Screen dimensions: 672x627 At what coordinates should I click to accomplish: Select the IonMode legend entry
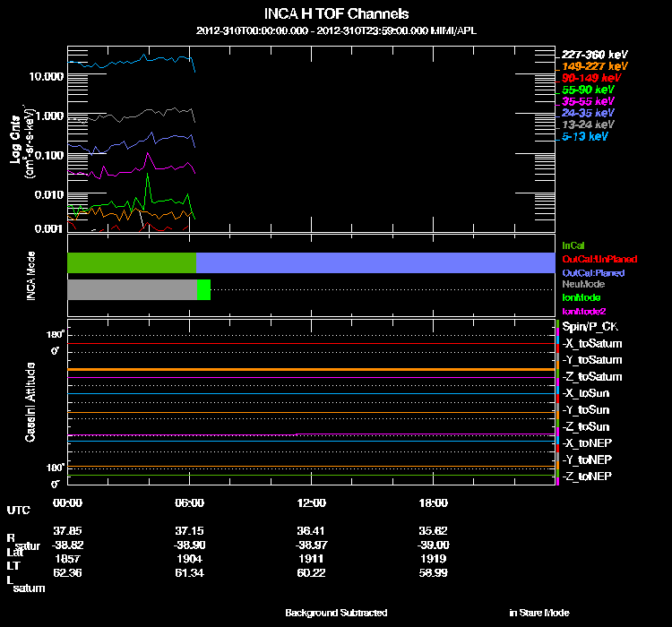(581, 296)
